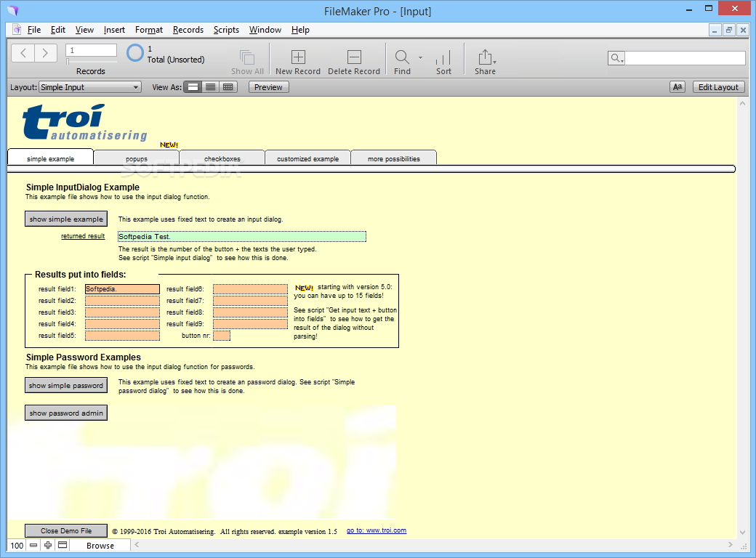The width and height of the screenshot is (756, 558).
Task: Toggle status toolbar visibility icon
Action: click(63, 545)
